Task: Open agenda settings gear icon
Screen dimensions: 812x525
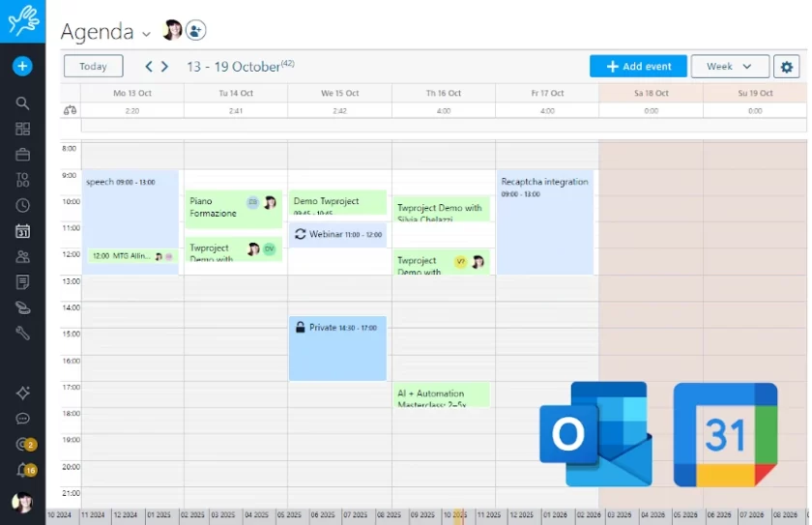Action: pos(786,67)
